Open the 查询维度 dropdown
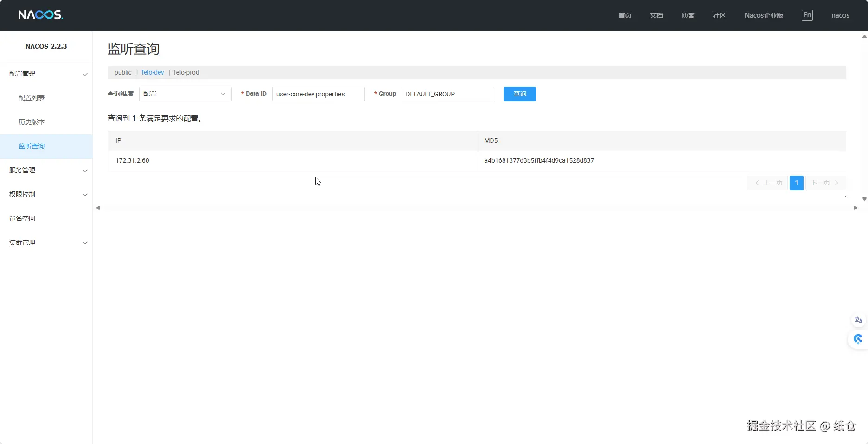 [185, 94]
